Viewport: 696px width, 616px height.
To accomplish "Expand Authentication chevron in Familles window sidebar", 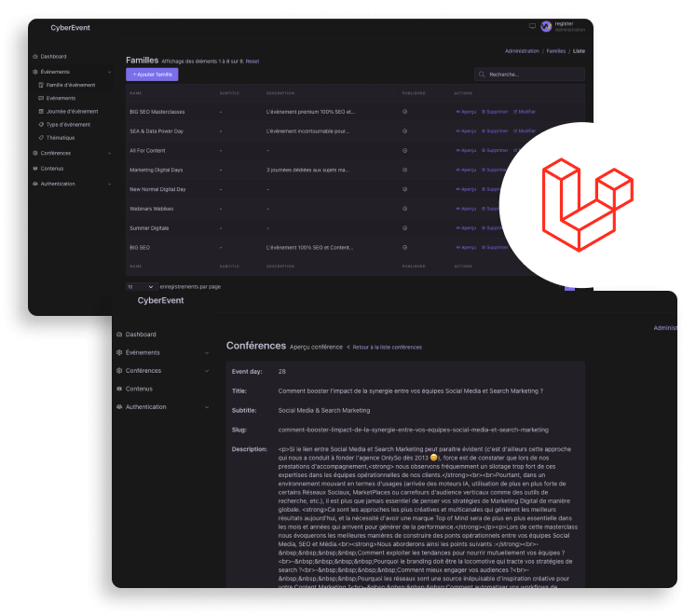I will (x=109, y=184).
